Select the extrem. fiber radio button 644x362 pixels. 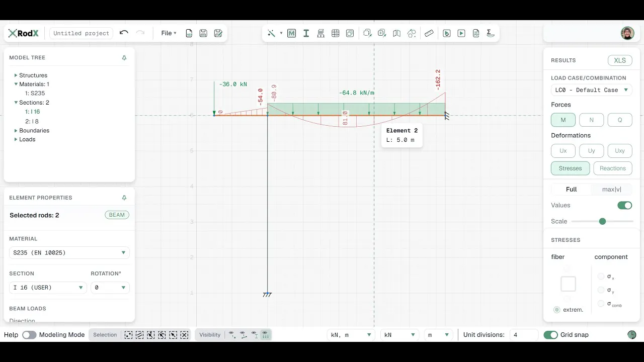click(556, 310)
